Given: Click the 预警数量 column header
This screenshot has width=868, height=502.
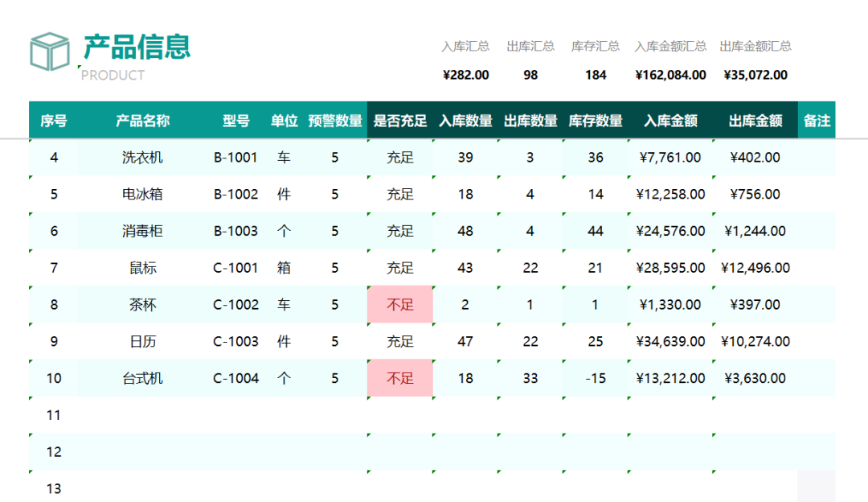Looking at the screenshot, I should tap(335, 121).
